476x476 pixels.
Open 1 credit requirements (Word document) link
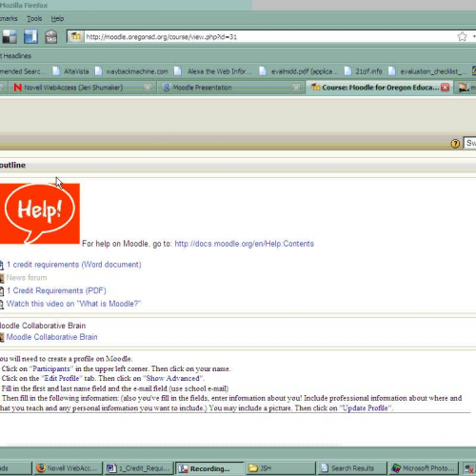[74, 265]
